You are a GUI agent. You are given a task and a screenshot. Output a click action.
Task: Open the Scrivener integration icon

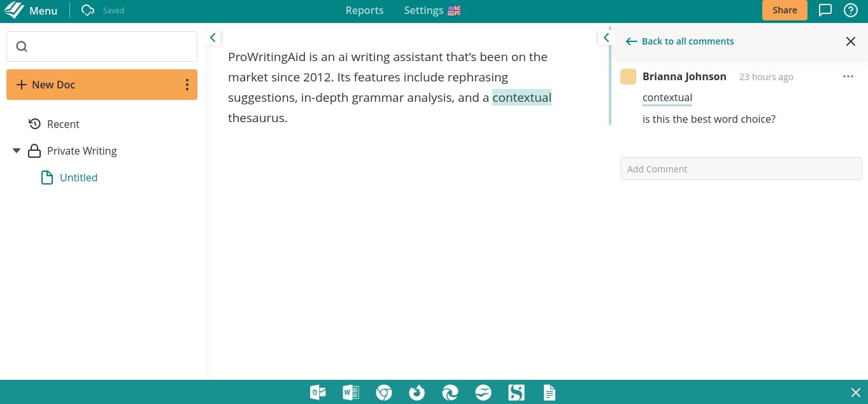pyautogui.click(x=516, y=393)
